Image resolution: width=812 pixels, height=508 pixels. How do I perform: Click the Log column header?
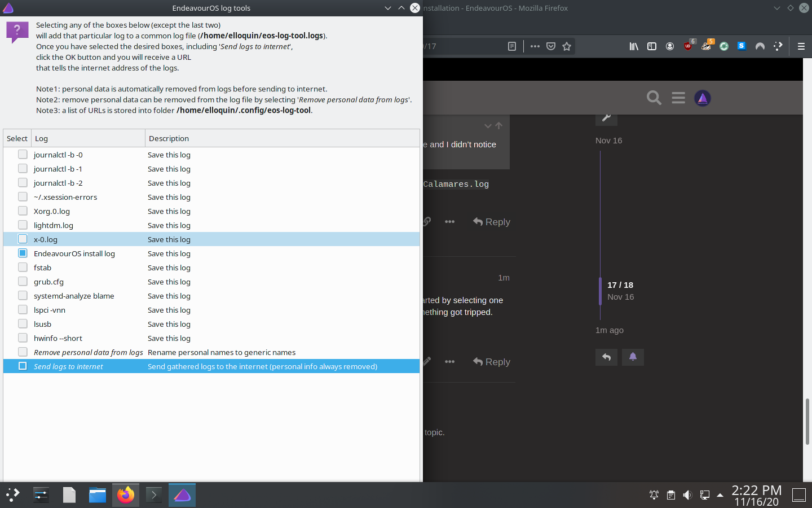(88, 138)
